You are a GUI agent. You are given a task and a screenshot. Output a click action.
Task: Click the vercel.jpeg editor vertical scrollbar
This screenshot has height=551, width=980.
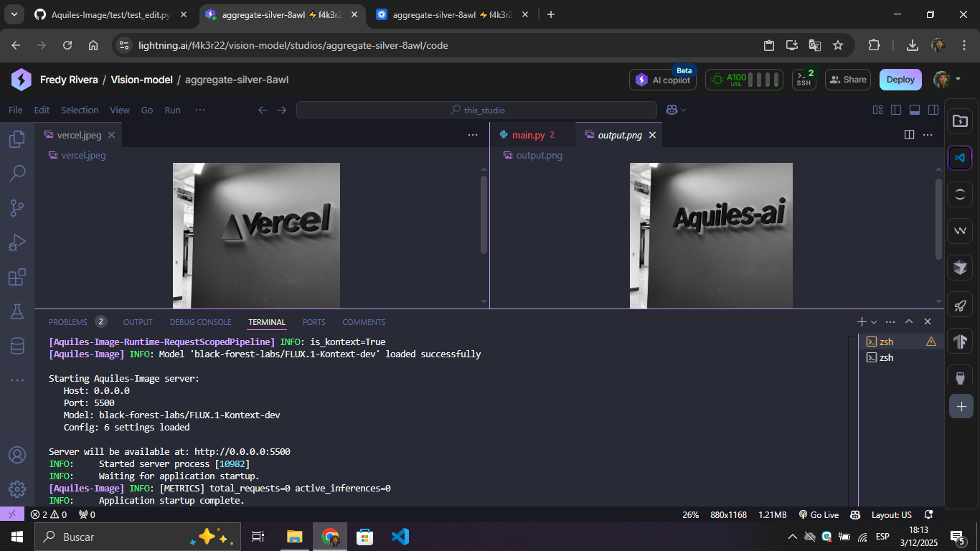coord(484,214)
